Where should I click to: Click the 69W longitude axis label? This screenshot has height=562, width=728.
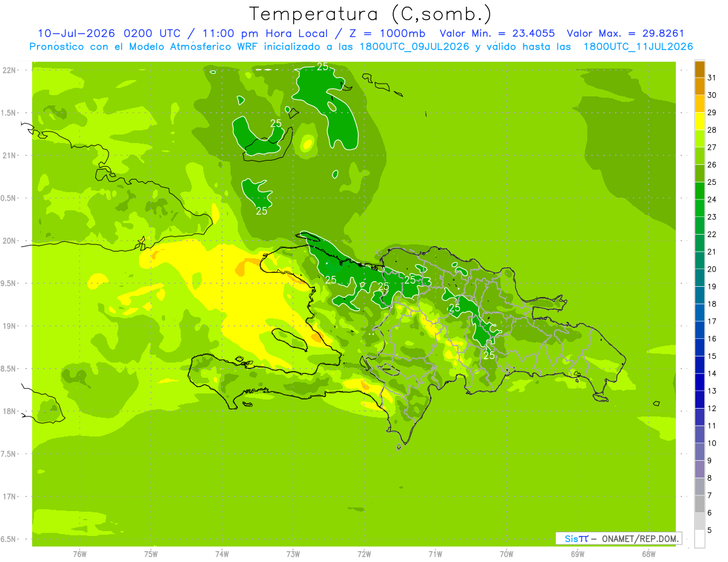point(578,554)
